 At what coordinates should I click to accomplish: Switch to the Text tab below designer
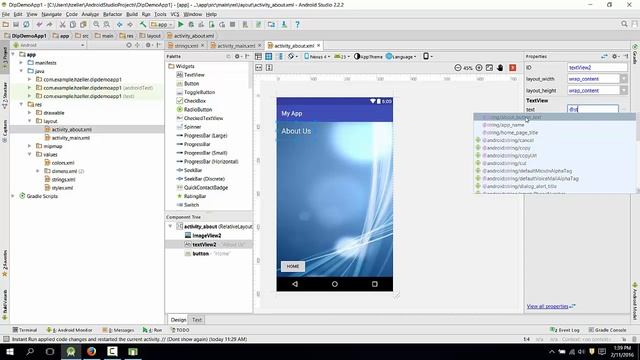[197, 320]
